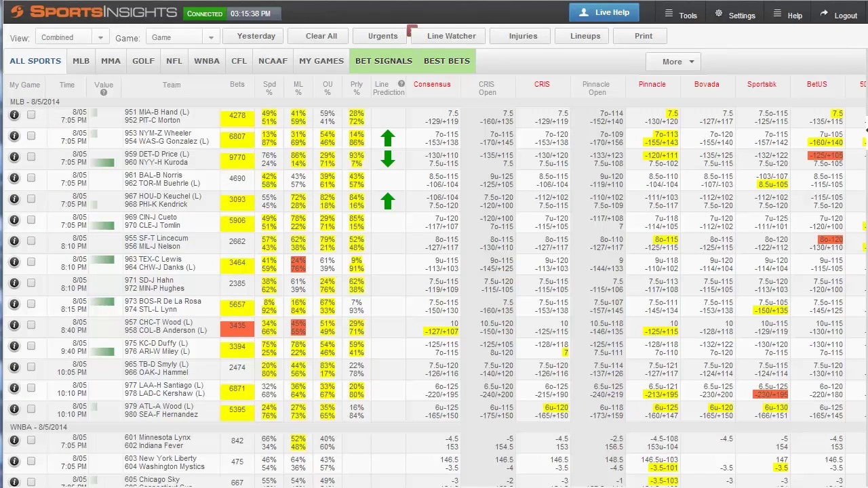Open info icon for NYM-Z Wheeler game
The height and width of the screenshot is (488, 868).
[x=14, y=136]
